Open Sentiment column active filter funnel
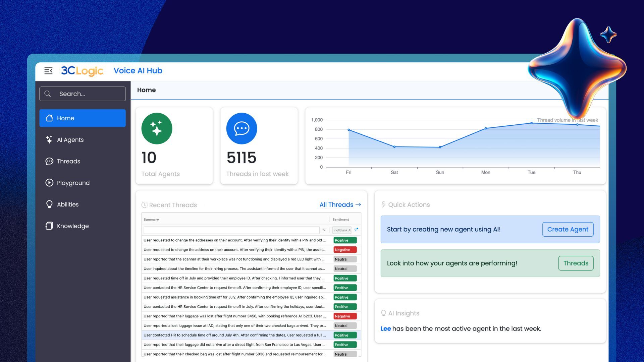 tap(356, 230)
